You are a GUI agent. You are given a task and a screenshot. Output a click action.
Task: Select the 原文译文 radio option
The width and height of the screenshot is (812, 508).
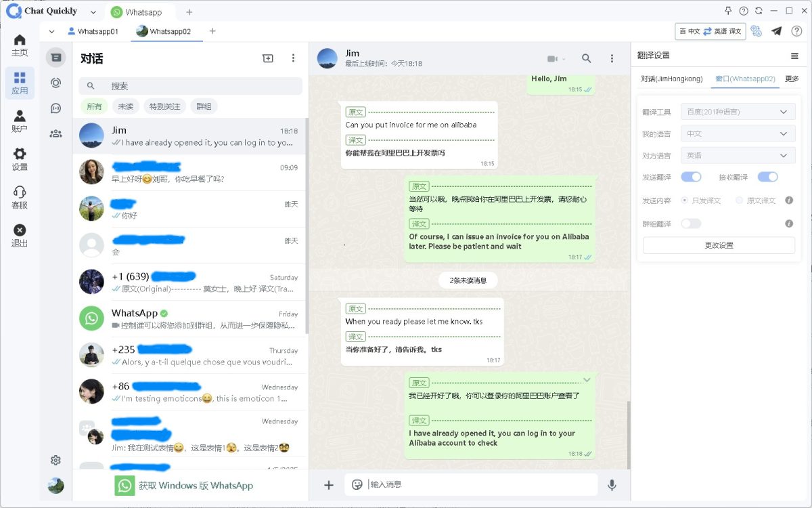coord(739,200)
